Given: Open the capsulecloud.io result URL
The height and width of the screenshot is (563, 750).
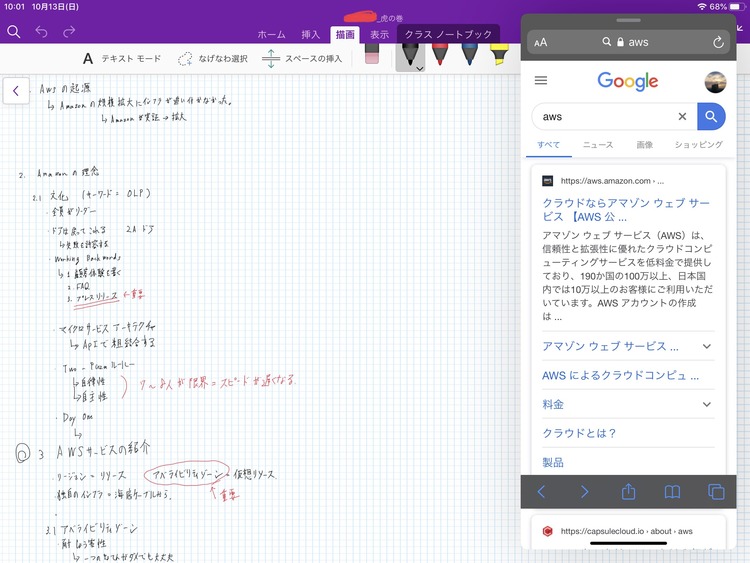Looking at the screenshot, I should (626, 531).
